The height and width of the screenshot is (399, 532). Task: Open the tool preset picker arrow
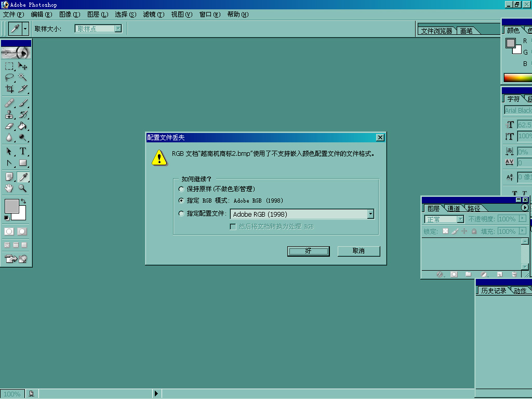(25, 29)
